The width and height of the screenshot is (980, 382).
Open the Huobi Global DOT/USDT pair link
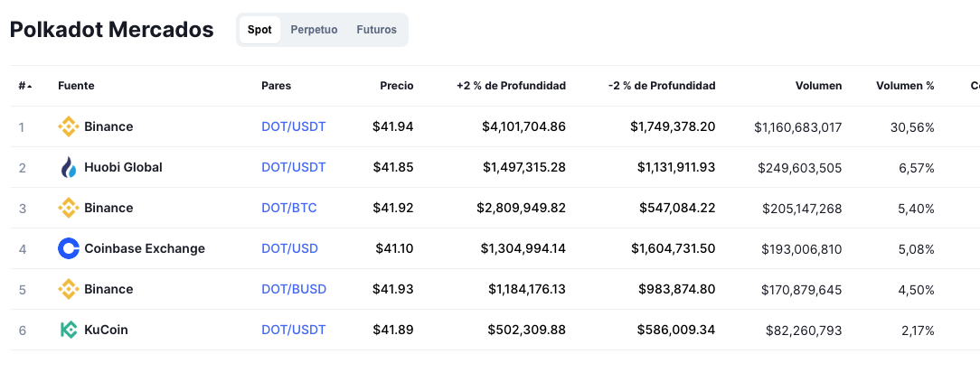(293, 167)
